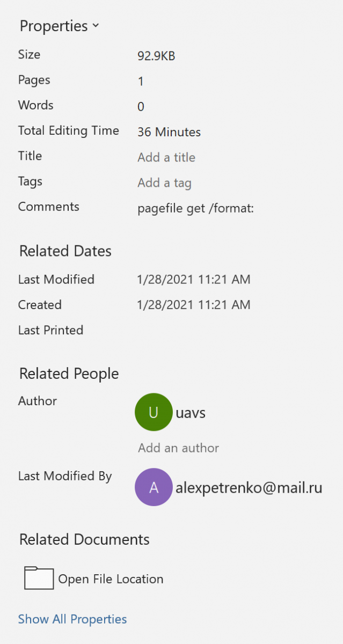Click the Words count value
The width and height of the screenshot is (343, 644).
click(141, 107)
